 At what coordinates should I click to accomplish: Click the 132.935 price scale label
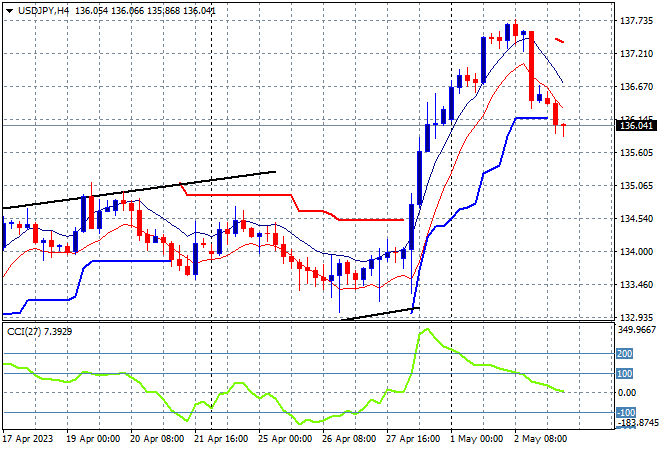click(x=636, y=317)
